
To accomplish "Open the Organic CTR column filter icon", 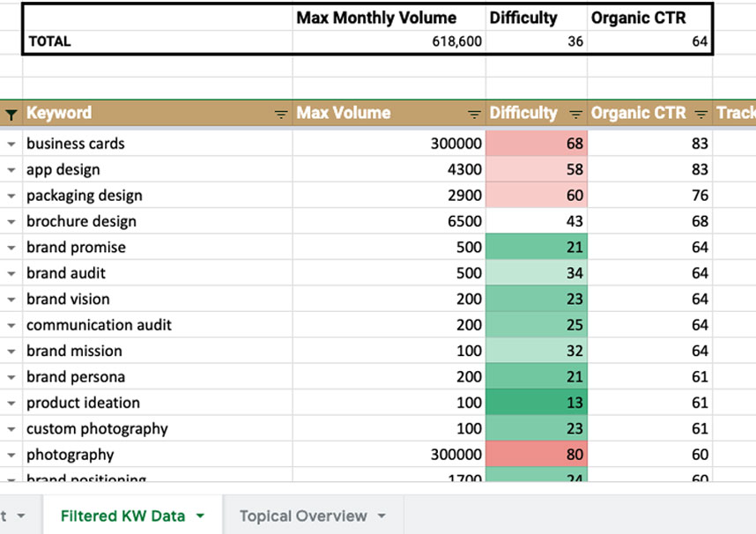I will (x=700, y=114).
